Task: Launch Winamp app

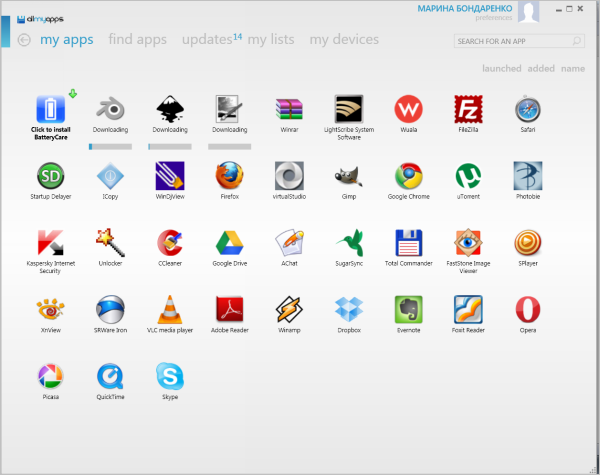Action: (x=289, y=309)
